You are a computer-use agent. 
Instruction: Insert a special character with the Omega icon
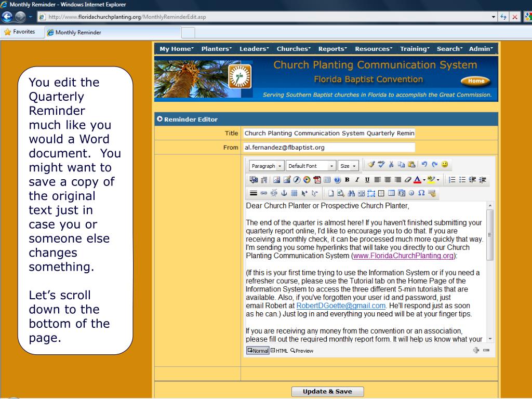click(x=421, y=193)
